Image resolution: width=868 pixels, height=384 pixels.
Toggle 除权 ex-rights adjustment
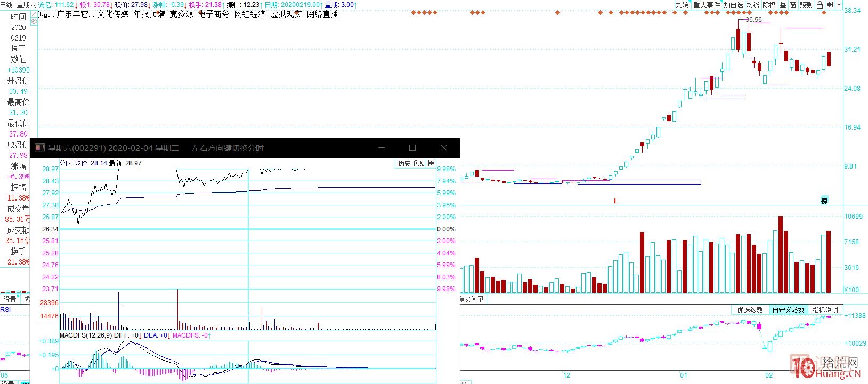click(769, 5)
